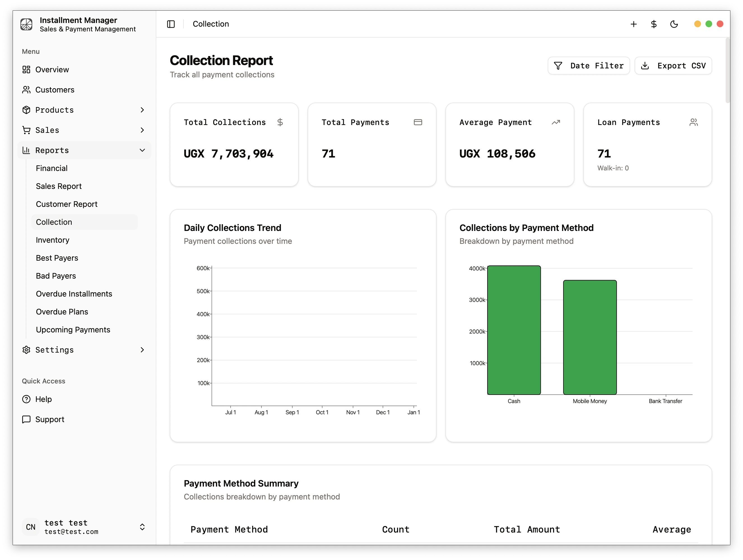The image size is (743, 560).
Task: Toggle dark mode with the moon icon
Action: pos(674,24)
